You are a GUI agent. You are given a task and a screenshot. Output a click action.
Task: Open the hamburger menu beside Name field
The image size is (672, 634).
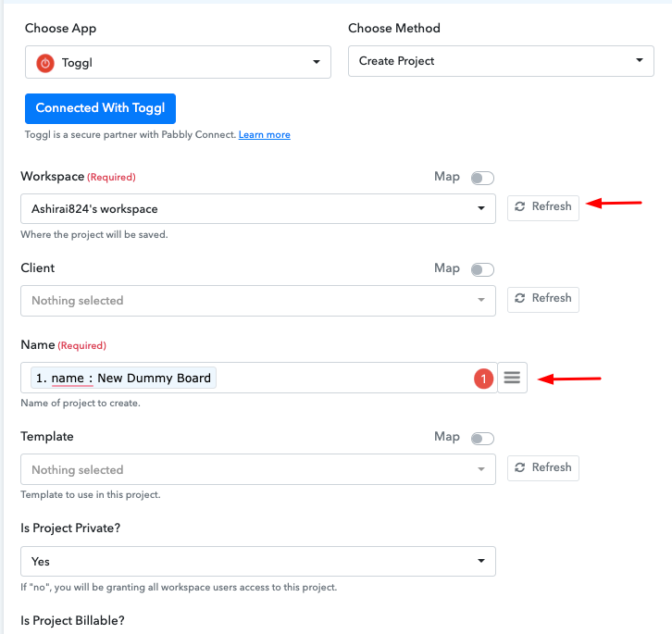pyautogui.click(x=512, y=378)
